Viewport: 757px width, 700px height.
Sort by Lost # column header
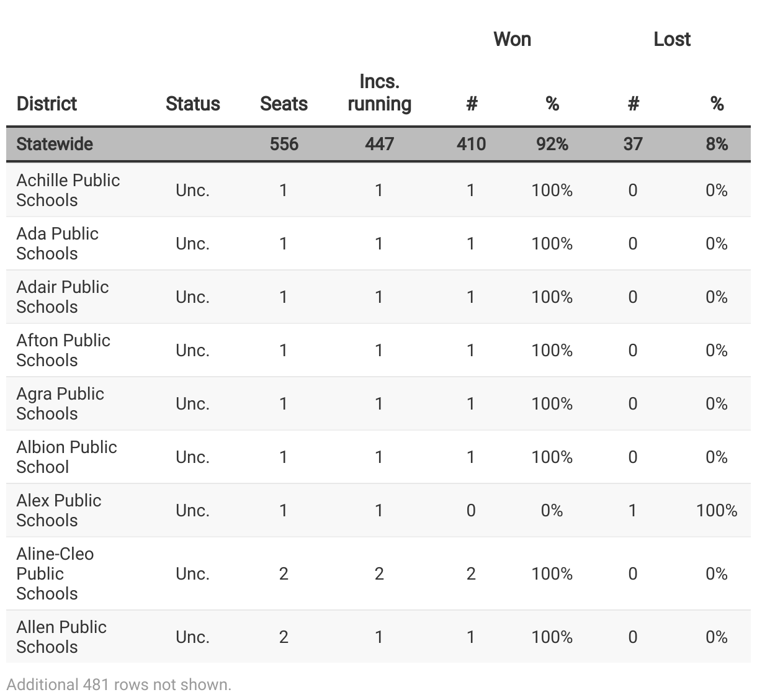pyautogui.click(x=633, y=104)
